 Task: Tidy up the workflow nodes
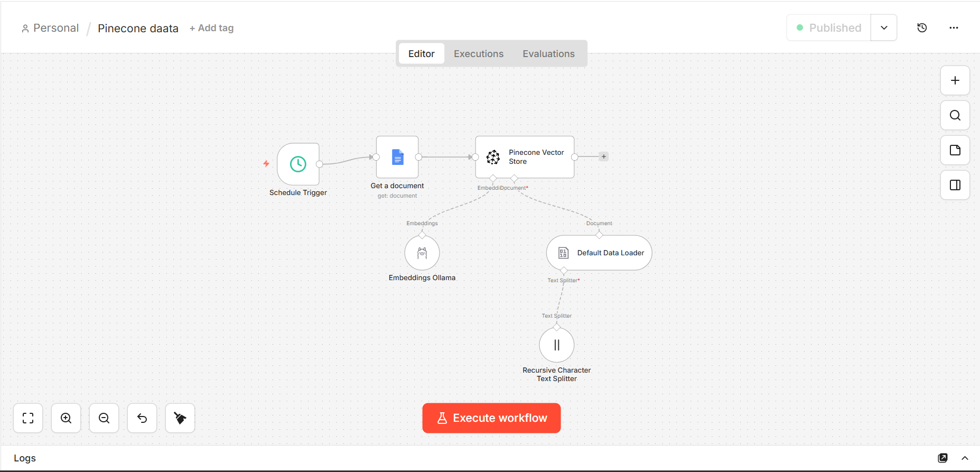[180, 418]
